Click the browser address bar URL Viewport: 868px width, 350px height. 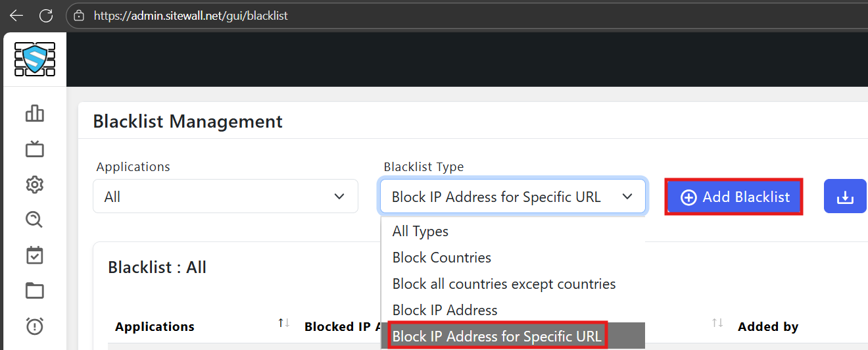click(x=191, y=15)
